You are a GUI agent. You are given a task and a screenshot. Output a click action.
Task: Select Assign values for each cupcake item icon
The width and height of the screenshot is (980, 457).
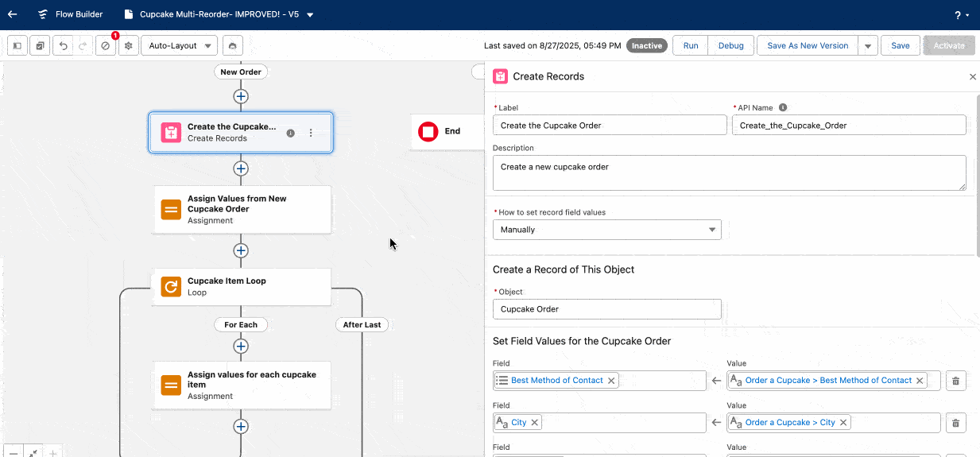click(171, 385)
